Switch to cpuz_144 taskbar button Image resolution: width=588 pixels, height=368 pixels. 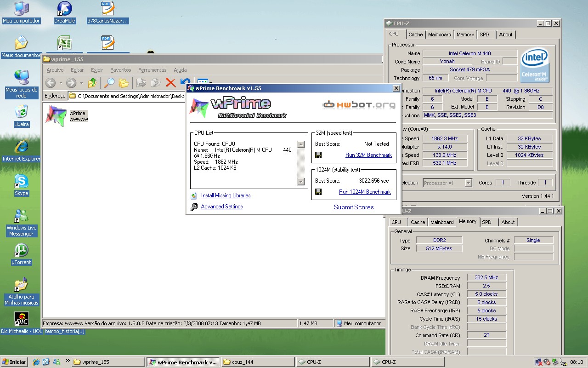click(257, 362)
